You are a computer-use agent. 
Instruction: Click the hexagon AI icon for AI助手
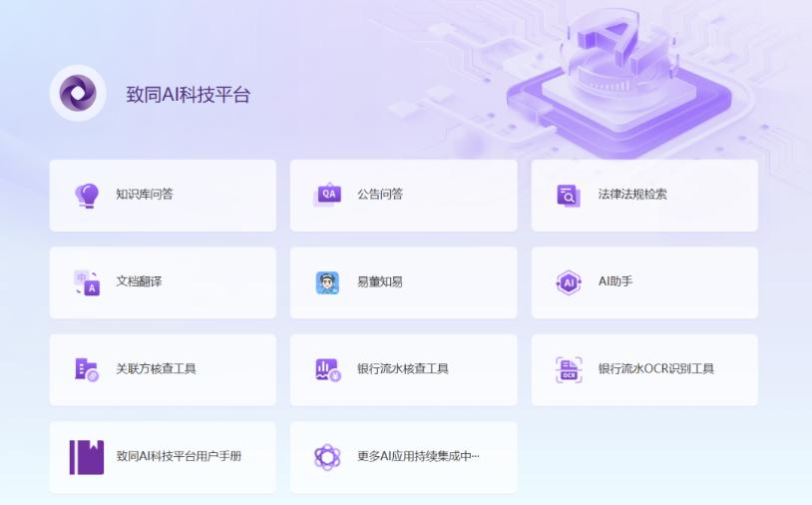[569, 282]
